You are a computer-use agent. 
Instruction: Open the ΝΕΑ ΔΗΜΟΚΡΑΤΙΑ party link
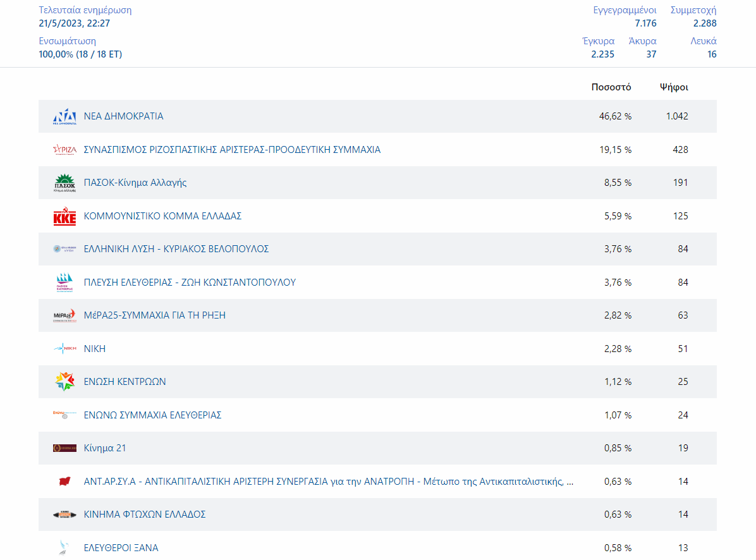point(123,116)
